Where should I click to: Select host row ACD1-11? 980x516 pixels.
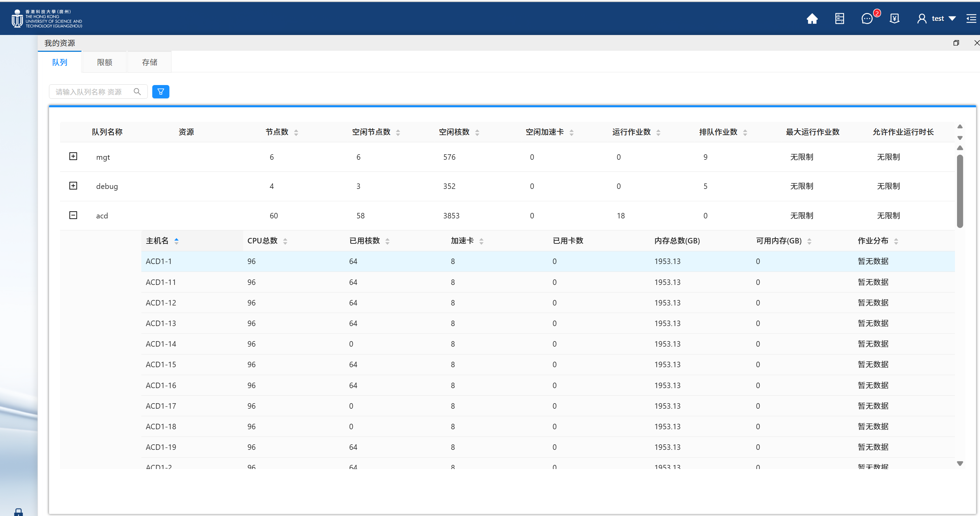tap(548, 282)
